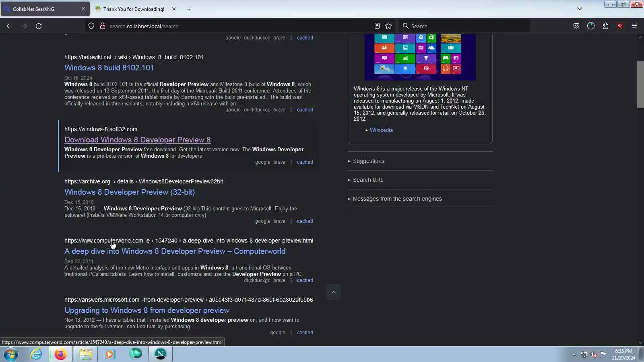Show hidden icons in system tray
The image size is (644, 362).
click(574, 354)
